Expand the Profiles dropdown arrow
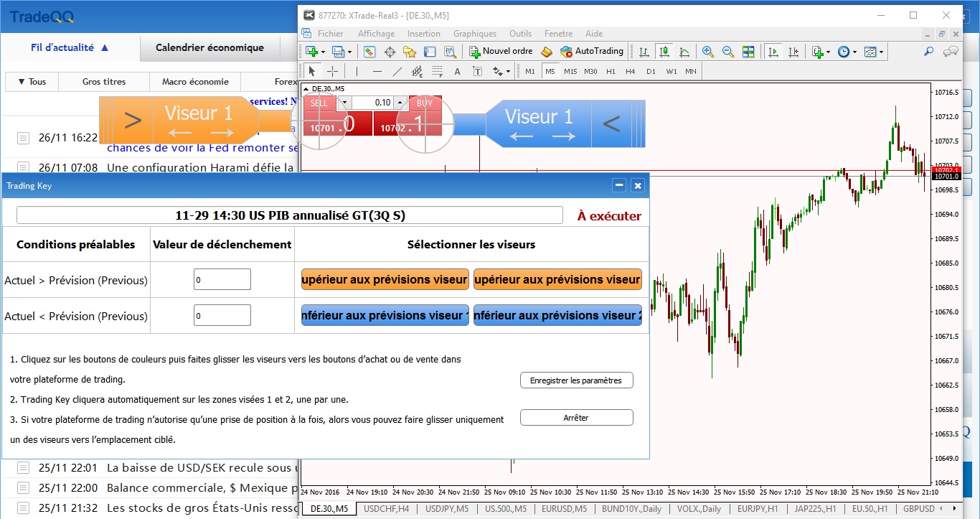980x519 pixels. 350,52
